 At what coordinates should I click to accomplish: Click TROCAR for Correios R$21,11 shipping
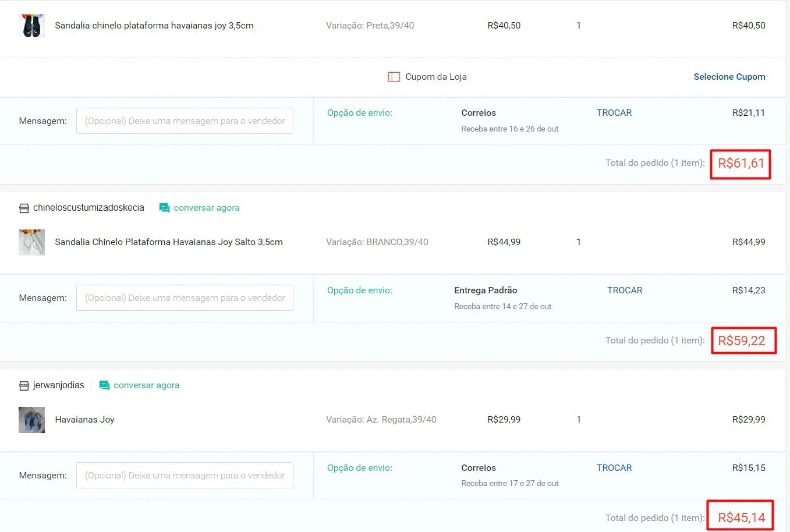[614, 113]
